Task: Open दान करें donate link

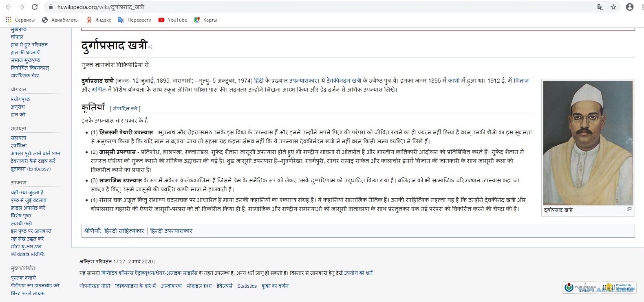Action: point(18,115)
